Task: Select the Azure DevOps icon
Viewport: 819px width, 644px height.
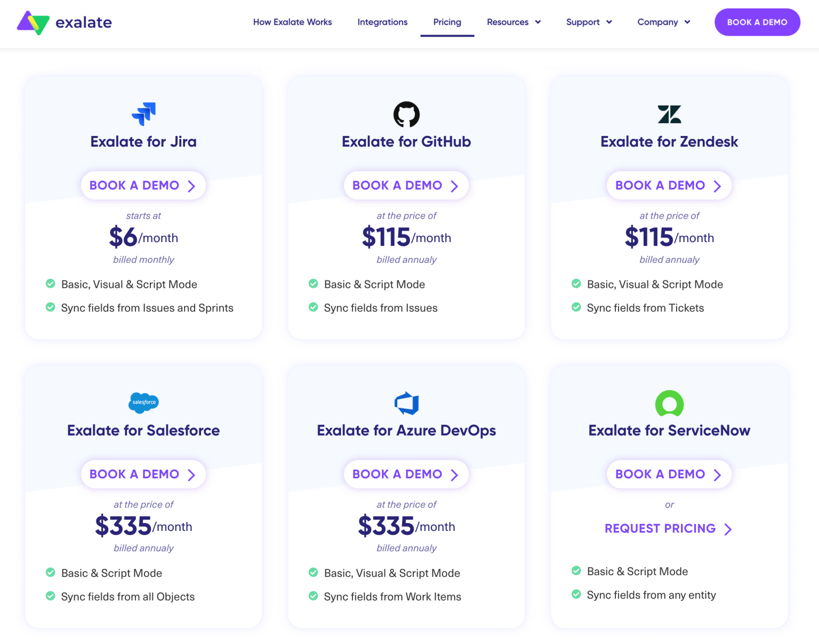Action: tap(406, 404)
